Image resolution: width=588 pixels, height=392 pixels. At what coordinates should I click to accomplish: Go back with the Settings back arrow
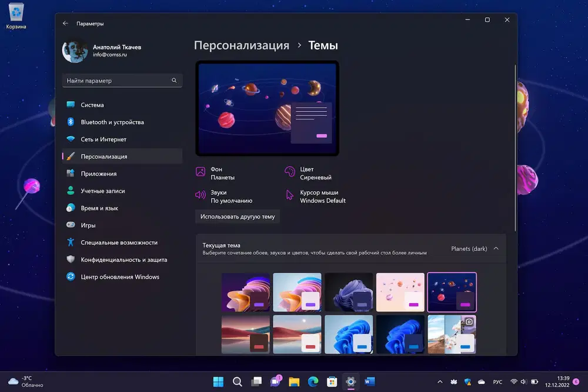(x=65, y=24)
